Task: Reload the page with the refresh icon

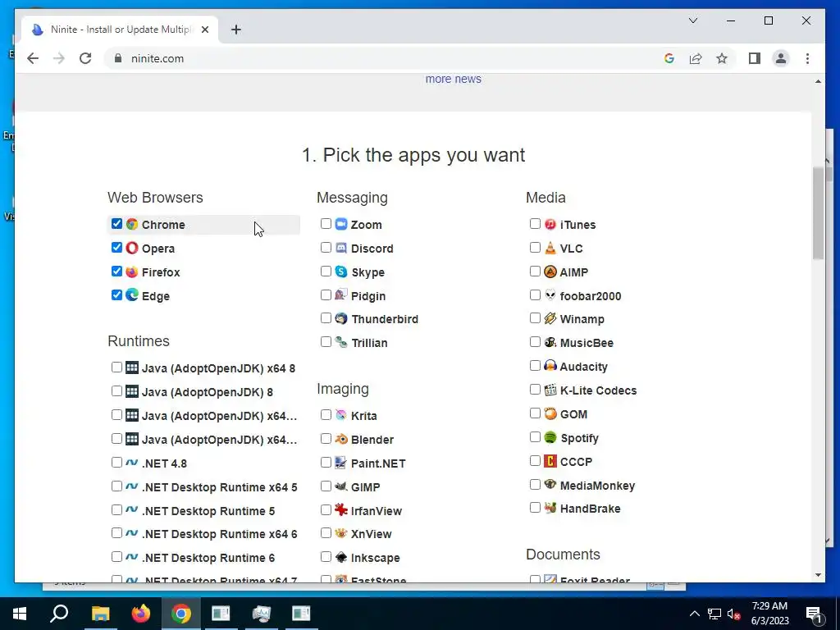Action: coord(85,58)
